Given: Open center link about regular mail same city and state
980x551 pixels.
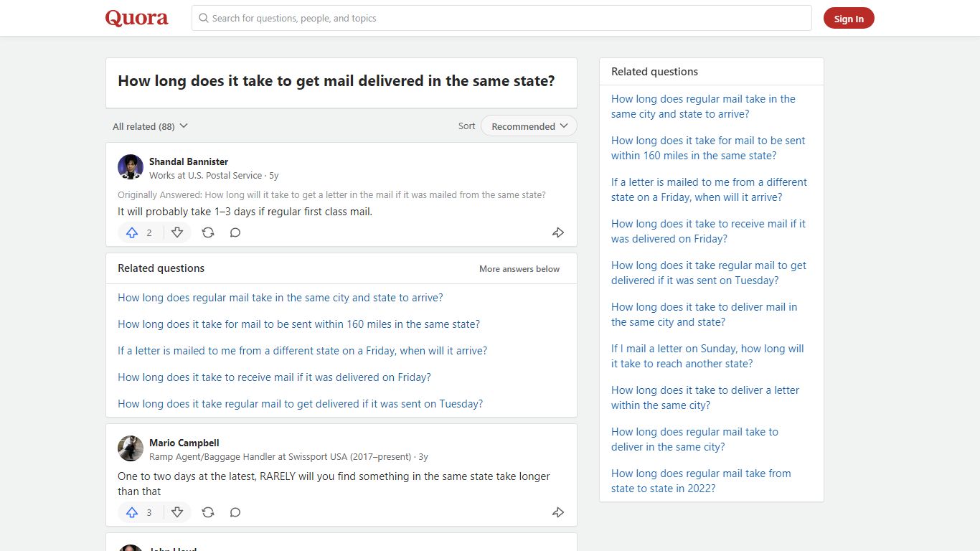Looking at the screenshot, I should [281, 298].
